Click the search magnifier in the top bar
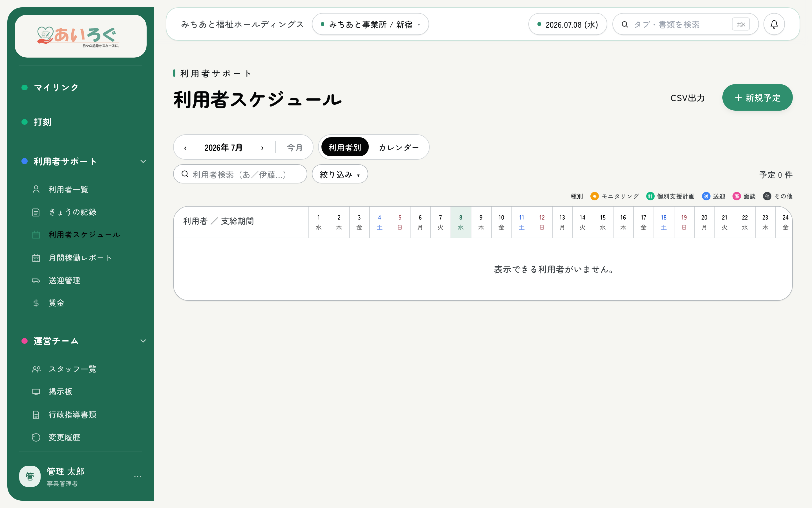The height and width of the screenshot is (508, 812). [x=625, y=24]
